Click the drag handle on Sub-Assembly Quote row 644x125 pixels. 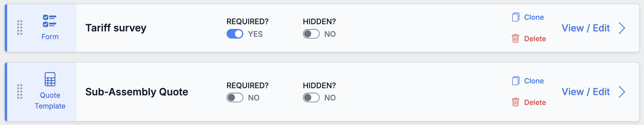[x=20, y=92]
